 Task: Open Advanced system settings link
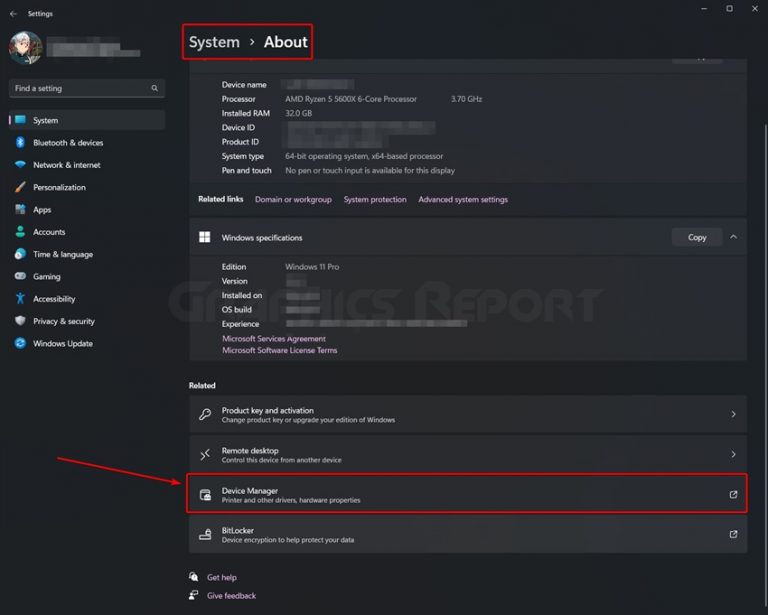[x=463, y=199]
